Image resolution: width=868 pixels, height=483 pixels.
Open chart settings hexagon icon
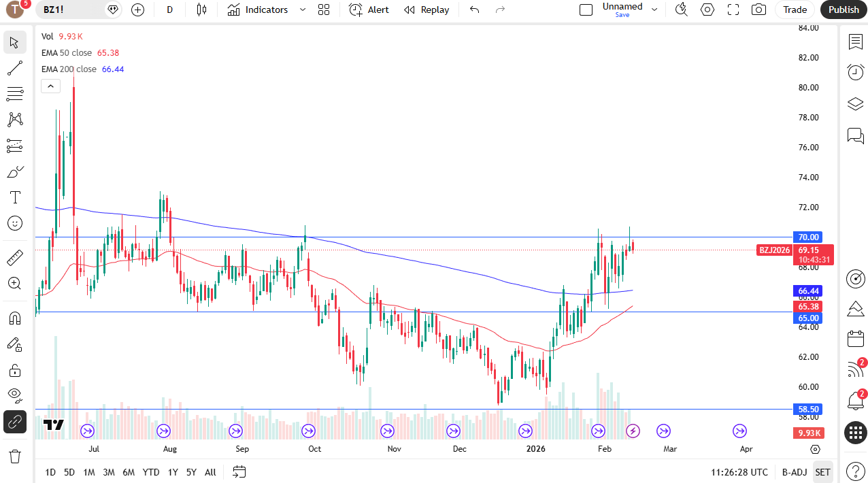[x=707, y=10]
